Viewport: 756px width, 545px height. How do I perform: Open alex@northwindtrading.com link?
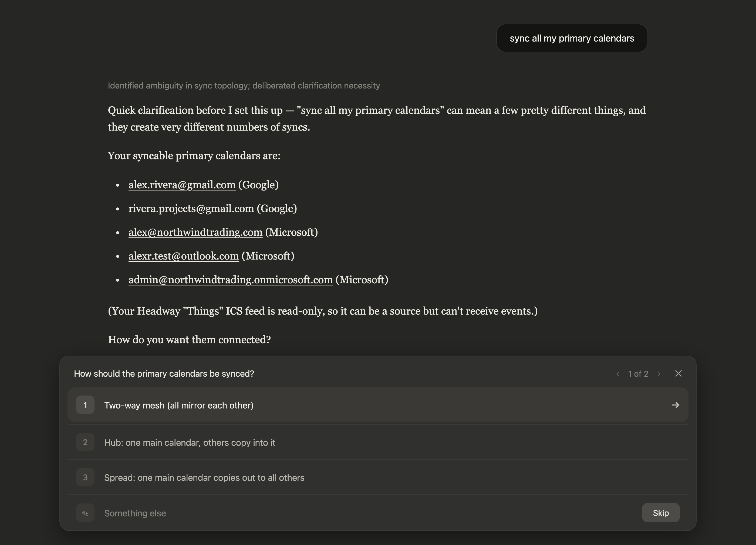pos(195,232)
